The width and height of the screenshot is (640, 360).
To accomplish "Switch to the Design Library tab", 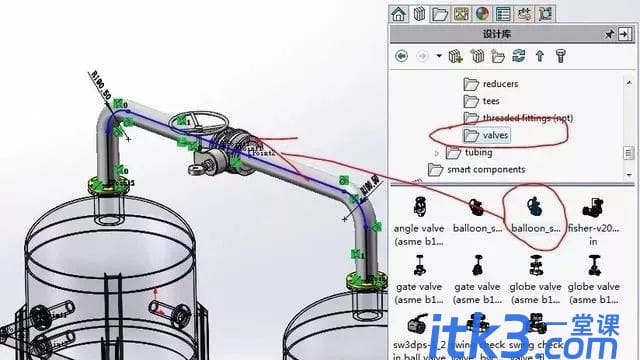I will (x=419, y=14).
